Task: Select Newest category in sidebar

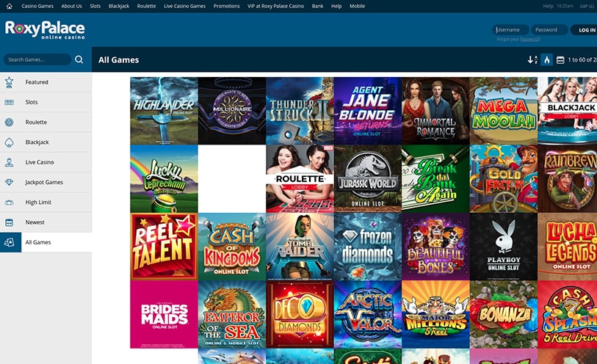Action: pos(46,222)
